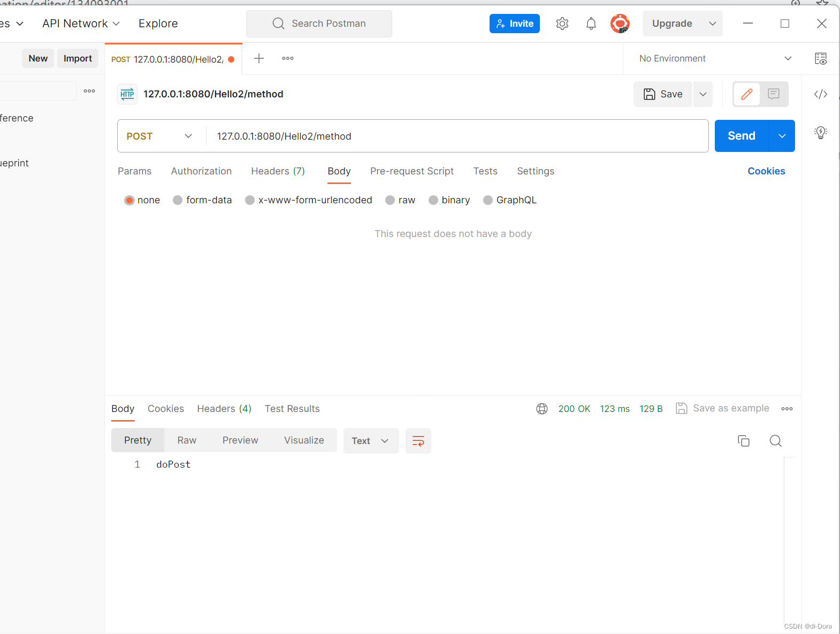Toggle line wrap in response body

418,441
